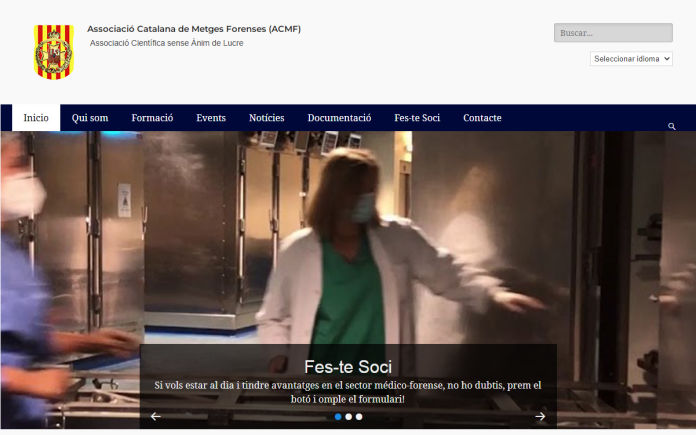Click the Fes-te Soci slide heading
Viewport: 696px width, 435px height.
(x=348, y=366)
